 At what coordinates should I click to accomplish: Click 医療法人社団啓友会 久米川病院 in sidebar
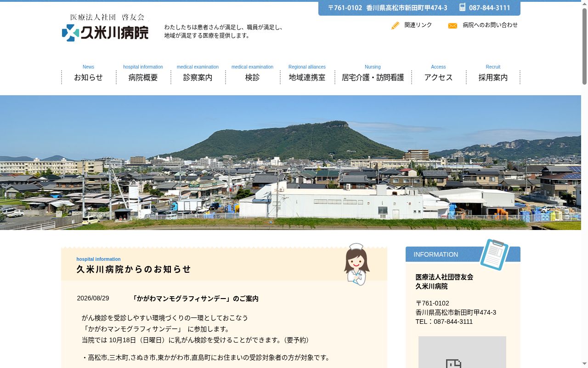click(444, 282)
